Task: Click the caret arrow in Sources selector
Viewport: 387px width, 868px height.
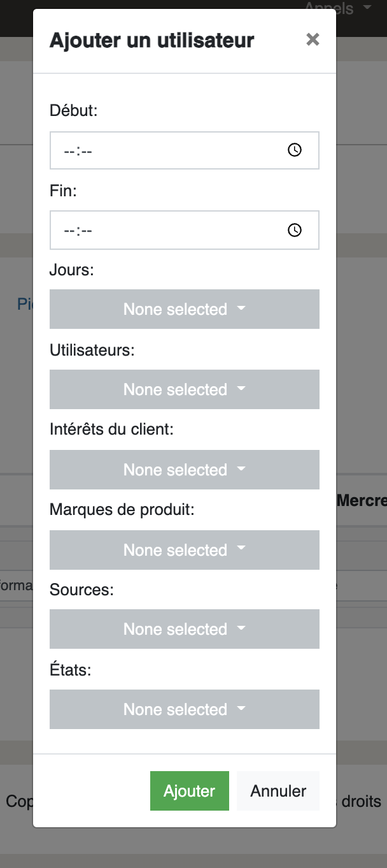Action: [x=241, y=628]
